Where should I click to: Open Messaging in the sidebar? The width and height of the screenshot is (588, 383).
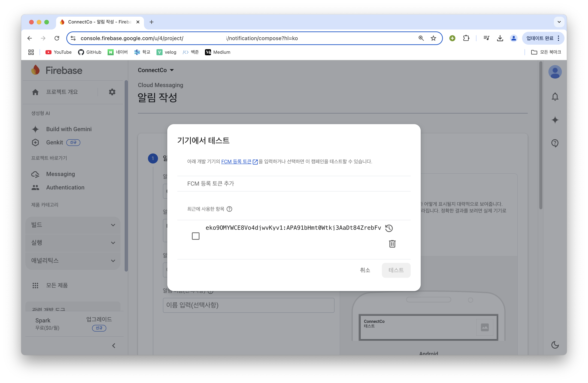pos(61,174)
